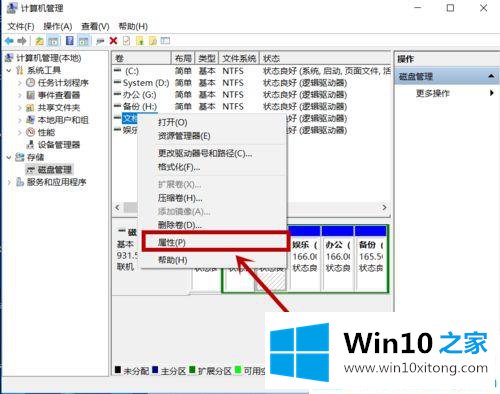
Task: Toggle the Show/Hide console tree icon
Action: click(53, 41)
